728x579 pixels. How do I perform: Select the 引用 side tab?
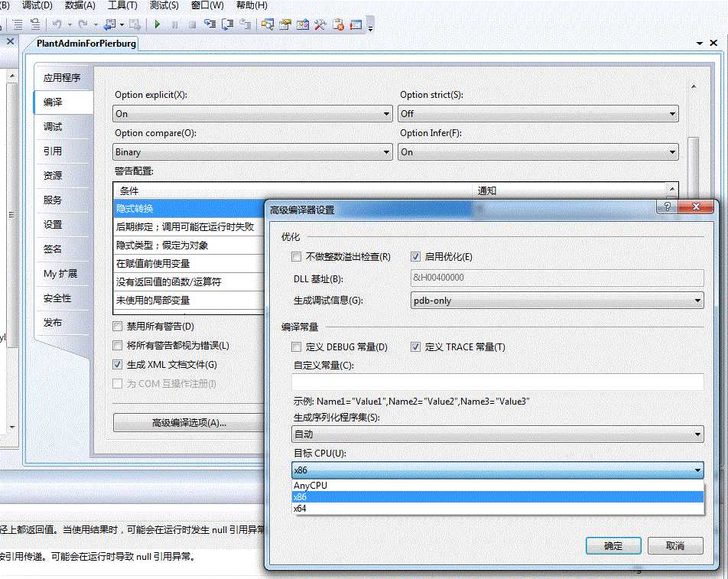tap(53, 151)
